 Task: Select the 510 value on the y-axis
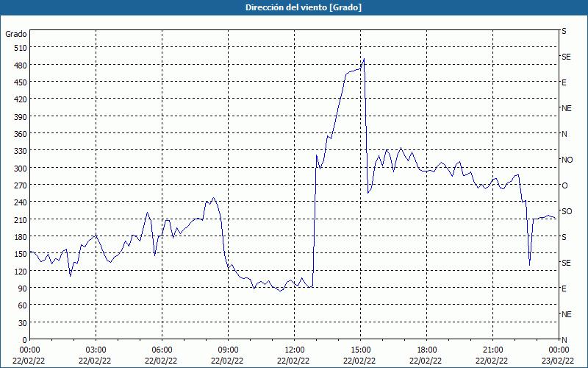(x=21, y=48)
